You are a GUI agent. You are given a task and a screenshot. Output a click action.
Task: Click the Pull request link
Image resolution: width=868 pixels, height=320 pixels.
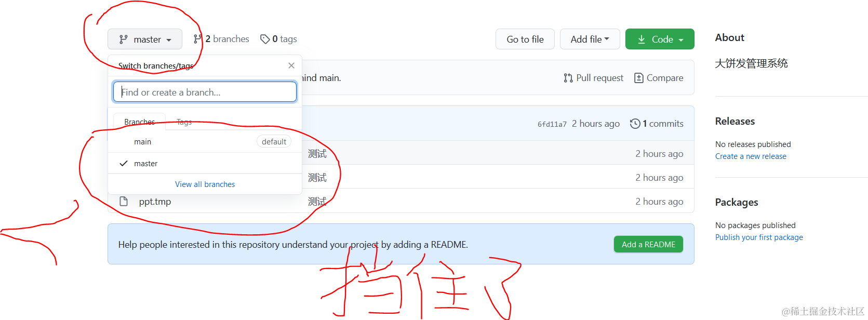[x=593, y=78]
